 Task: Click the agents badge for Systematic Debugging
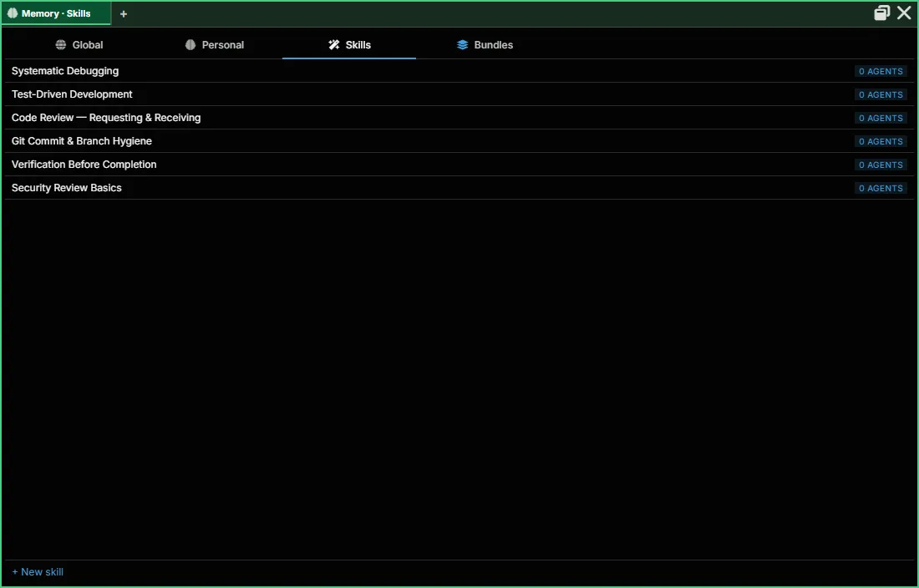[x=881, y=72]
